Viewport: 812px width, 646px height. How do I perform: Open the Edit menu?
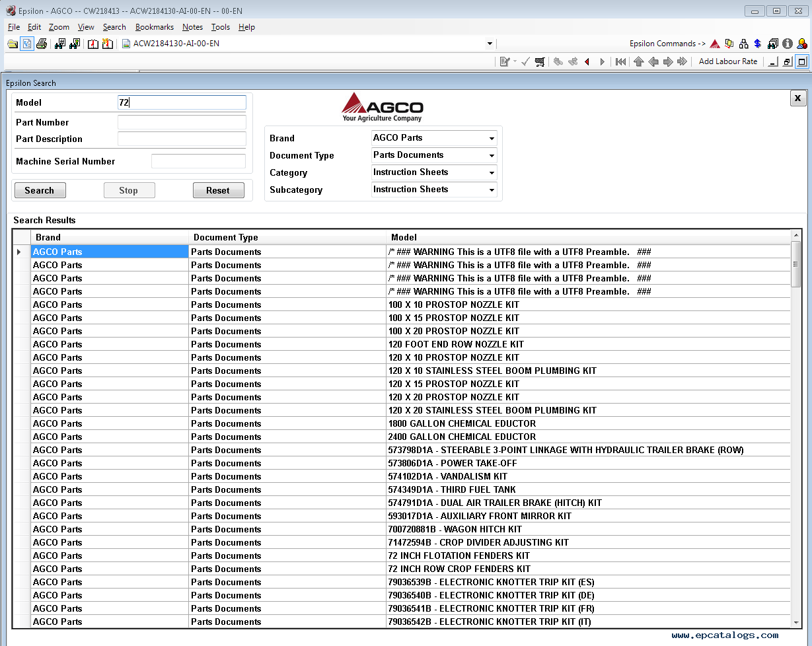point(34,27)
